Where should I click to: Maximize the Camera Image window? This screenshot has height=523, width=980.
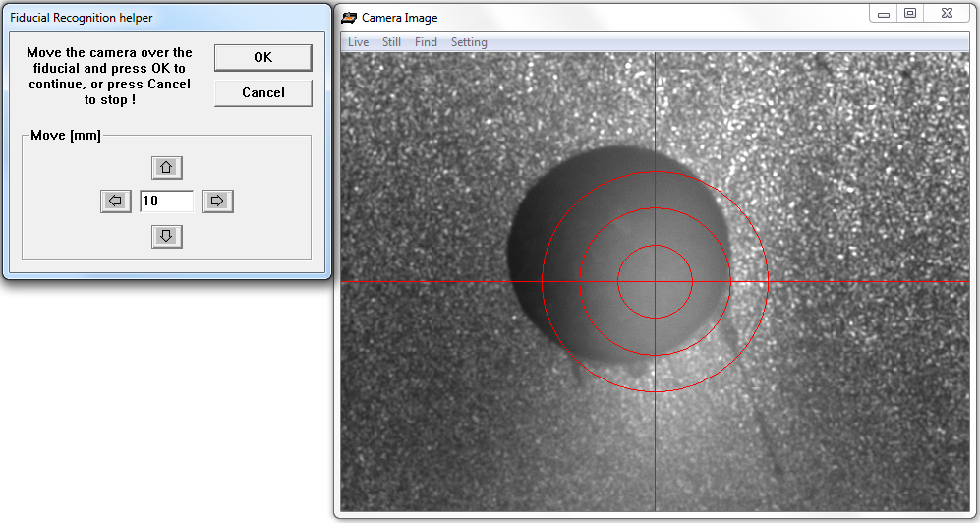coord(910,14)
